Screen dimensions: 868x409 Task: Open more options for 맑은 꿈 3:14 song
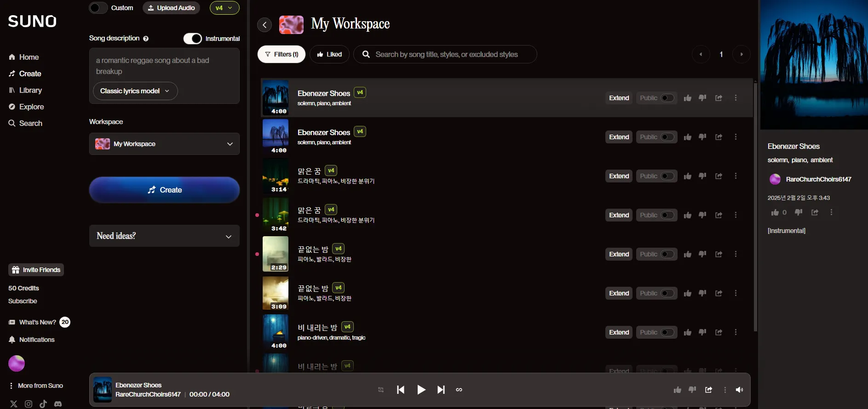pos(736,176)
